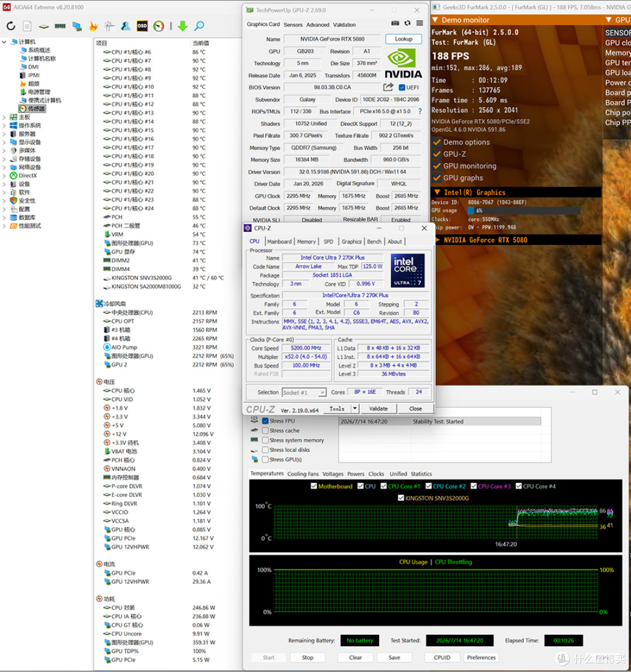The height and width of the screenshot is (672, 631).
Task: Open Preferences in stability test
Action: [x=481, y=657]
